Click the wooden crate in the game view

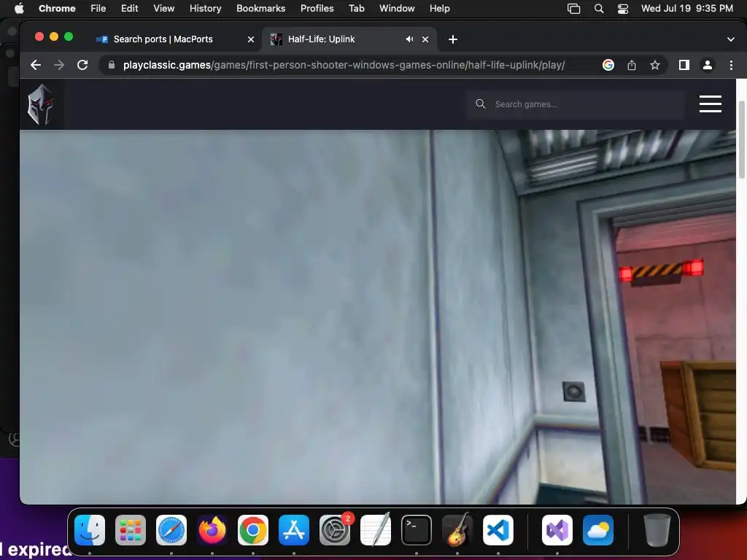pyautogui.click(x=699, y=414)
